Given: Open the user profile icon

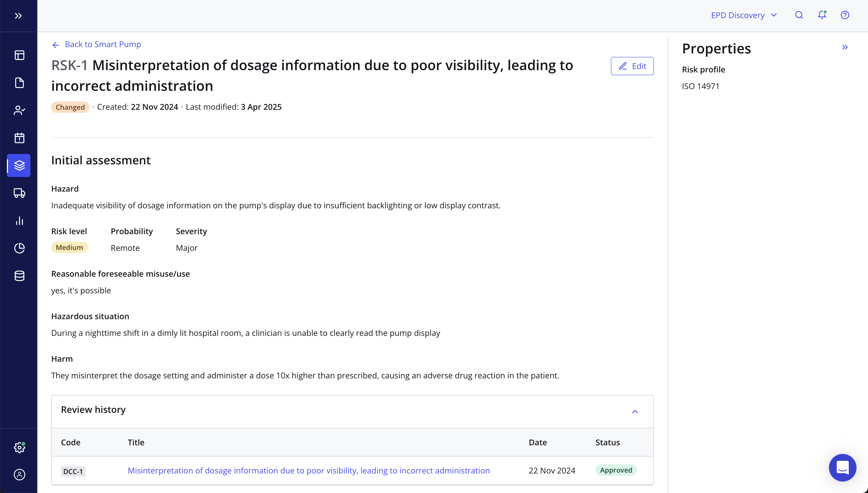Looking at the screenshot, I should tap(19, 475).
